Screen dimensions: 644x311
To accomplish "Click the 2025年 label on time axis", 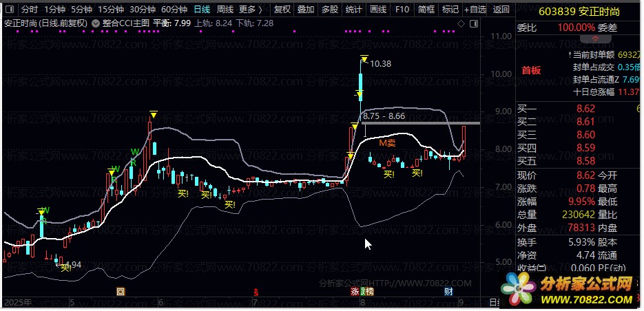I will click(x=17, y=303).
